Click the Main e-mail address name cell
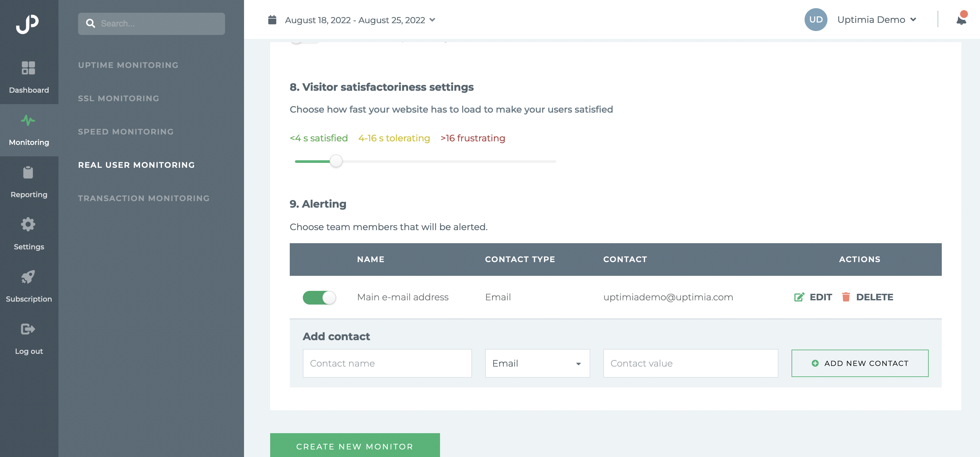Image resolution: width=980 pixels, height=457 pixels. click(403, 297)
